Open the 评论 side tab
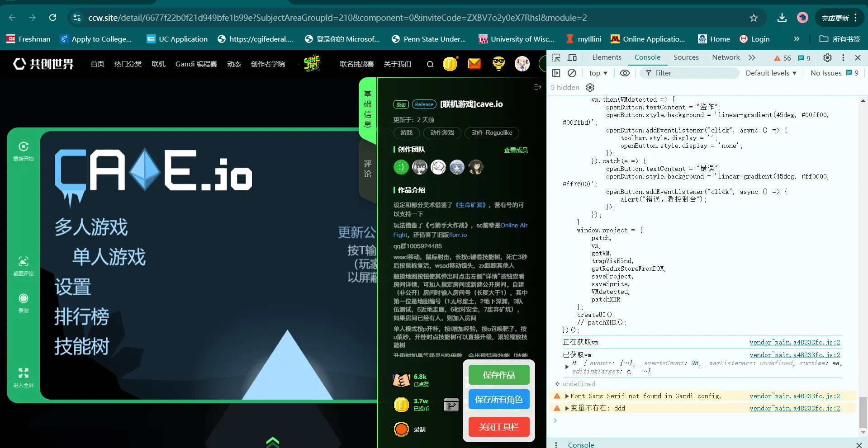 point(368,169)
